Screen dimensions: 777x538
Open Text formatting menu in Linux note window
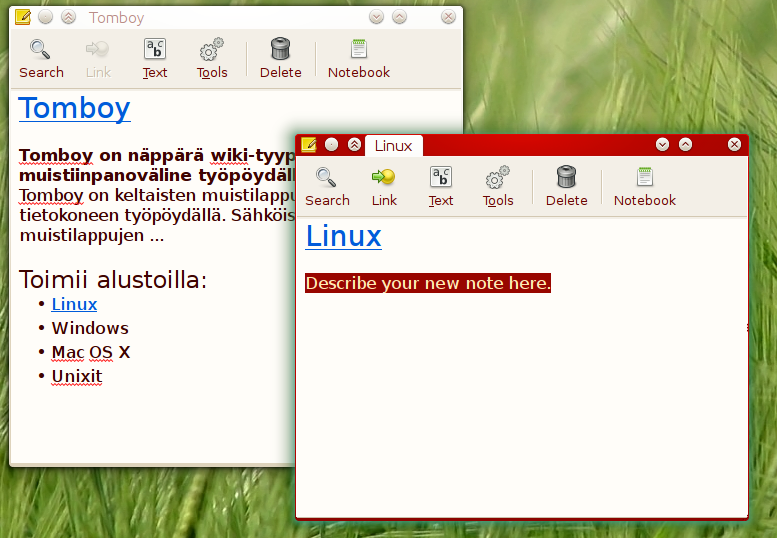441,187
